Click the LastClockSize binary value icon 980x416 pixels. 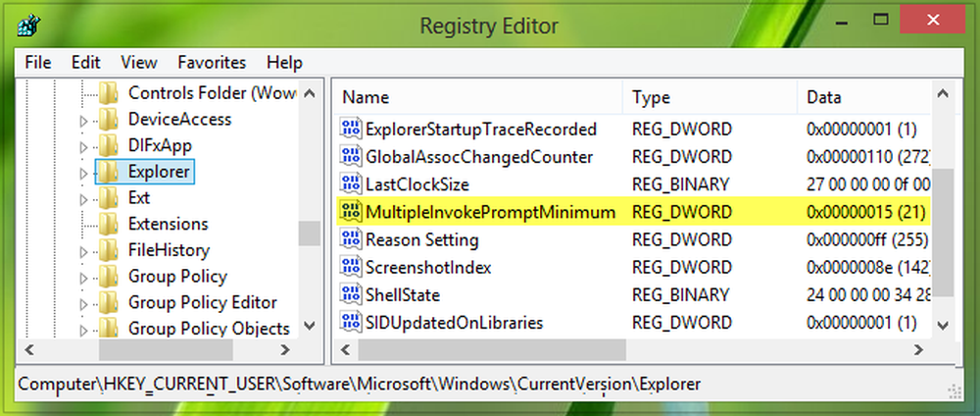(351, 183)
